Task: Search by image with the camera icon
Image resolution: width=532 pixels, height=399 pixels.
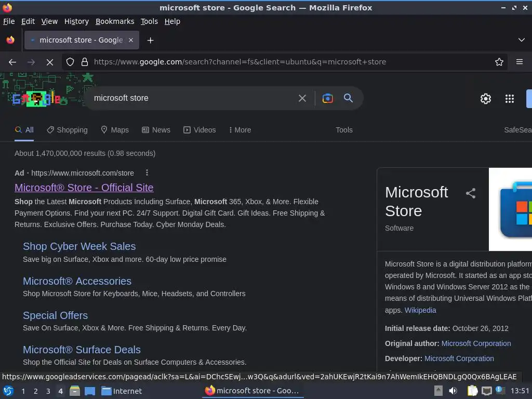Action: point(327,98)
